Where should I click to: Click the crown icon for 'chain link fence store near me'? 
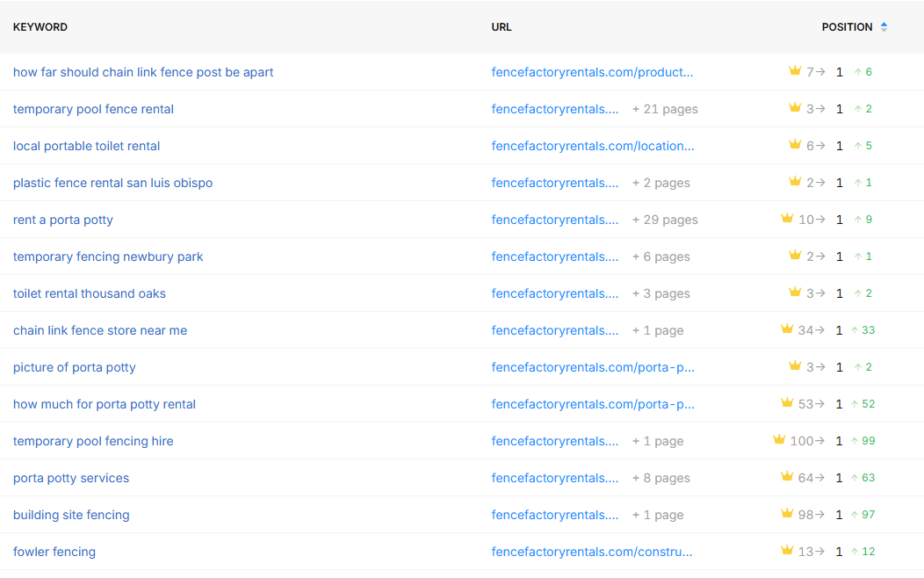click(x=787, y=329)
